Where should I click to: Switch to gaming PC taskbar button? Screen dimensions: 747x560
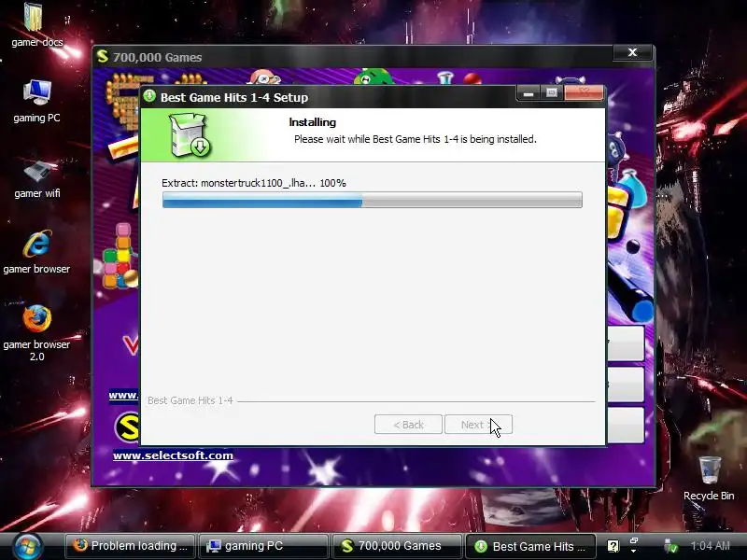click(263, 546)
